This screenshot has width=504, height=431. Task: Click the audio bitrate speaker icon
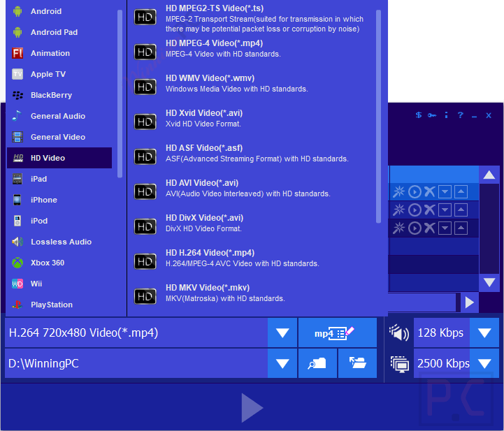(x=399, y=333)
